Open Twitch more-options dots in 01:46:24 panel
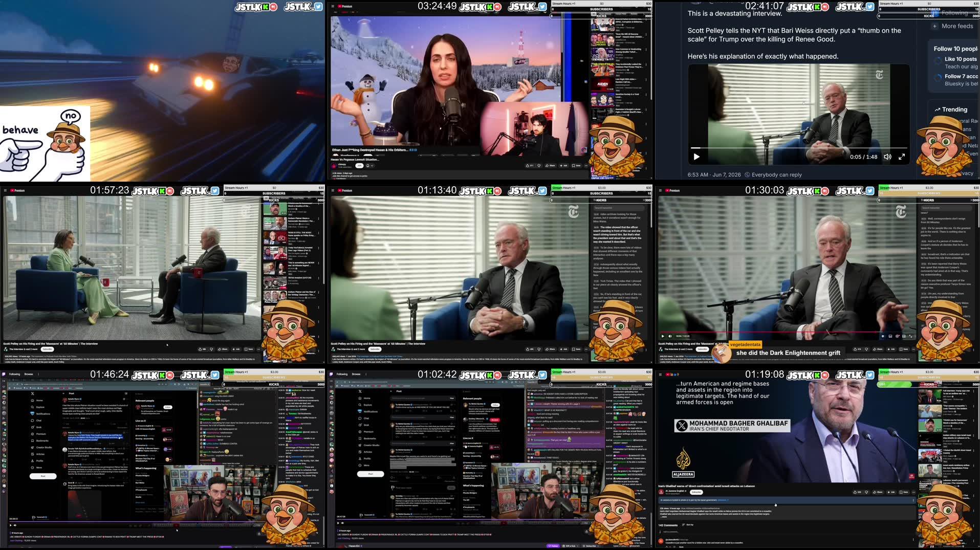The width and height of the screenshot is (980, 550). coord(38,374)
